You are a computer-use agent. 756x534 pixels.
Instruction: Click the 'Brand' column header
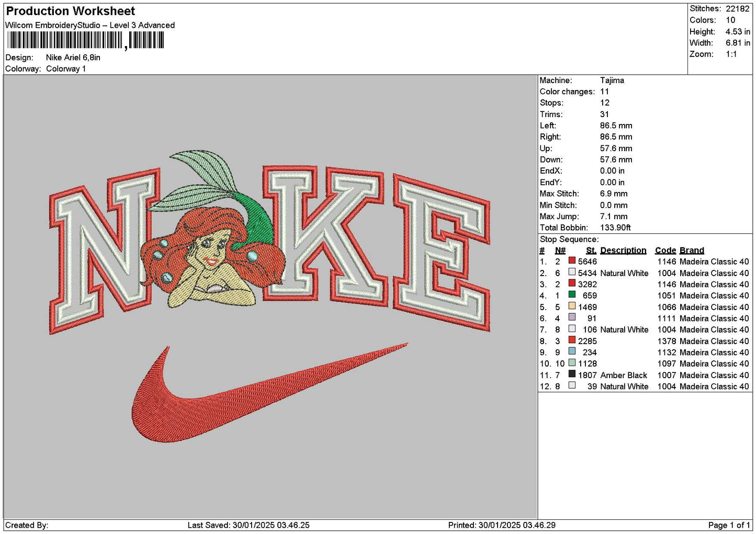point(692,251)
